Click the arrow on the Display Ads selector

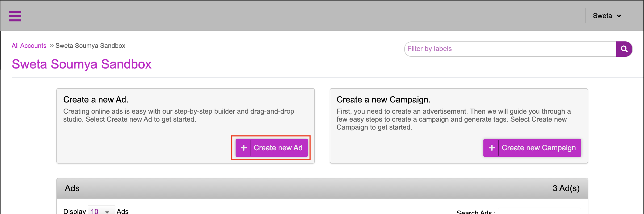tap(107, 212)
